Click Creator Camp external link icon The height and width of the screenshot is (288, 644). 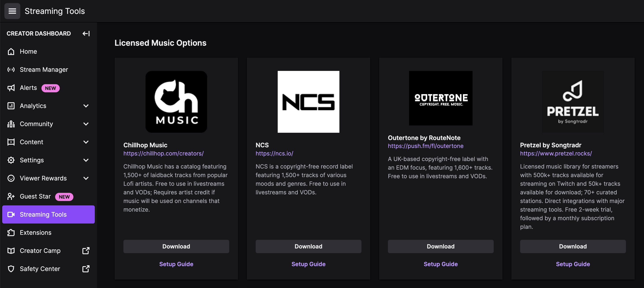click(86, 251)
